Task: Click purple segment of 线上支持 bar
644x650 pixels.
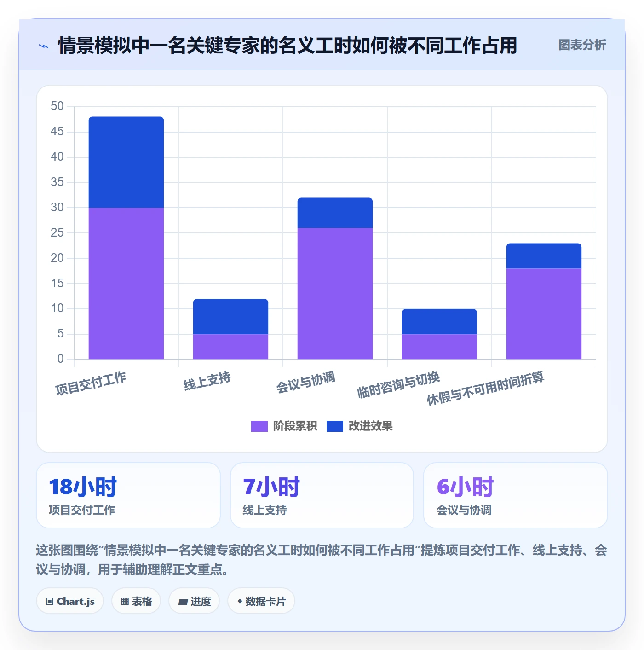Action: pyautogui.click(x=230, y=347)
